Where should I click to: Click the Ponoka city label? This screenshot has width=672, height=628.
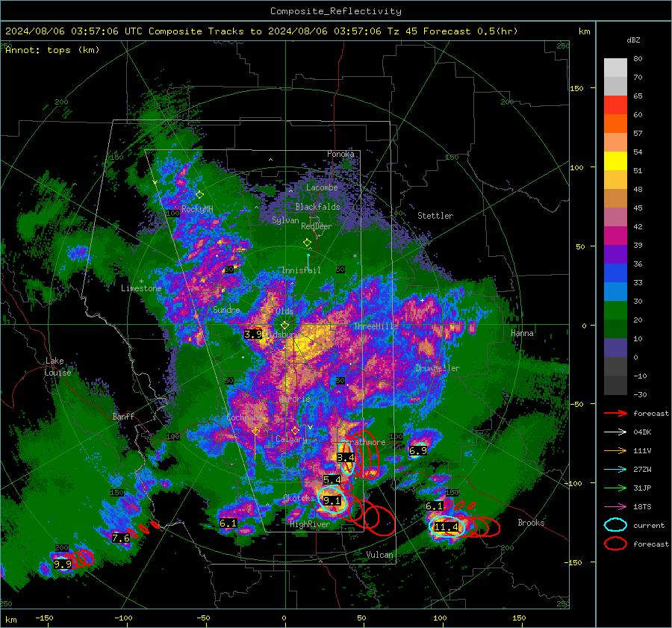click(x=340, y=154)
